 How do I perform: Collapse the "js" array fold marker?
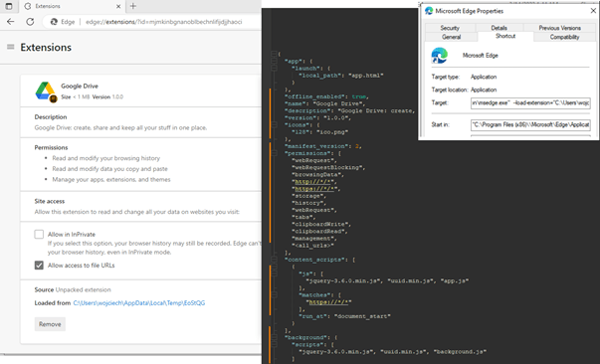point(274,273)
